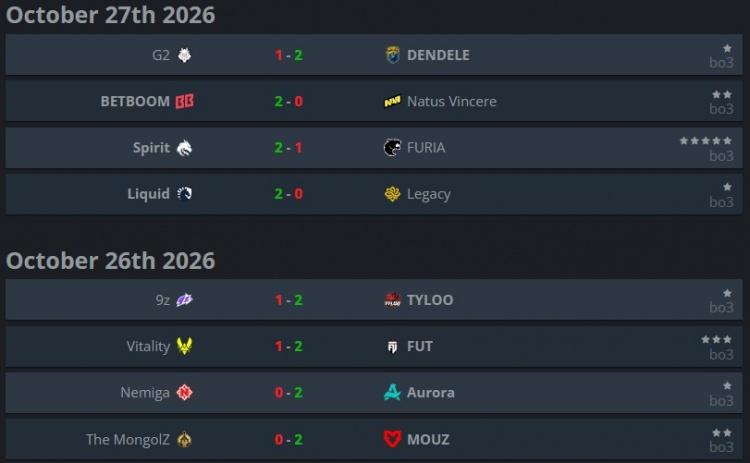The width and height of the screenshot is (750, 463).
Task: Click the DENDELE team logo
Action: point(393,55)
